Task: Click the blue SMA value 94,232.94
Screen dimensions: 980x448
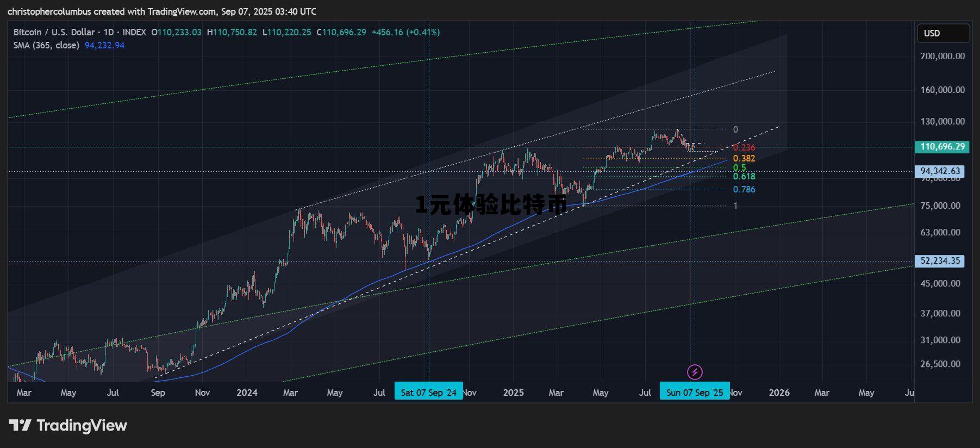Action: (x=104, y=45)
